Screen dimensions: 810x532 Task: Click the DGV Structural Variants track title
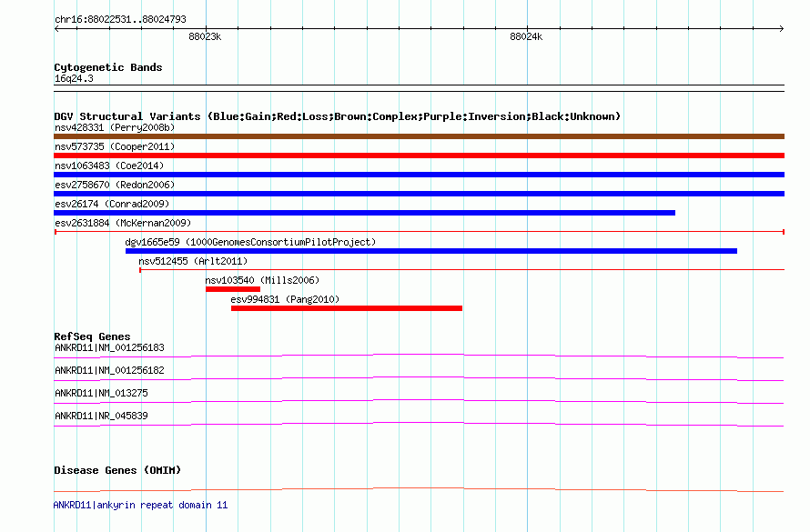(x=337, y=116)
